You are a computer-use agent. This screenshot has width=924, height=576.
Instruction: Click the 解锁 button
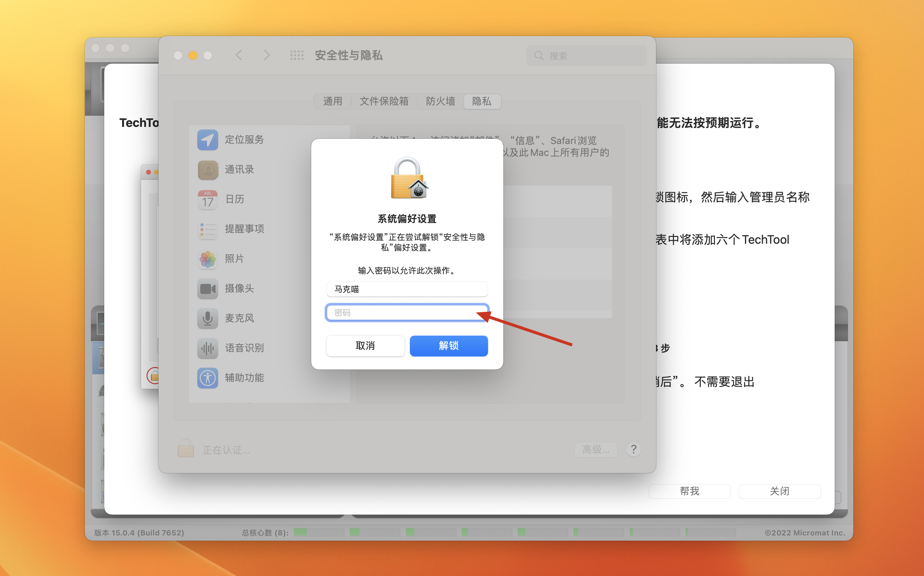(449, 346)
